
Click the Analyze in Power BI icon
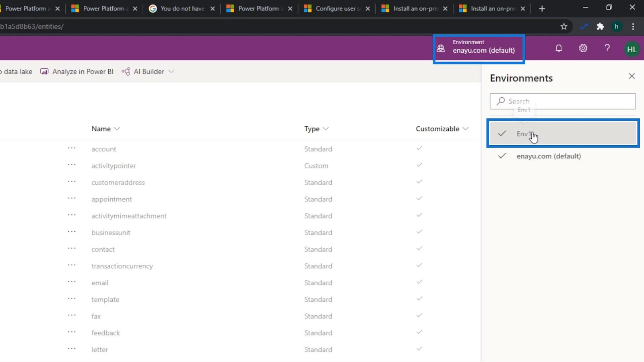pyautogui.click(x=44, y=72)
